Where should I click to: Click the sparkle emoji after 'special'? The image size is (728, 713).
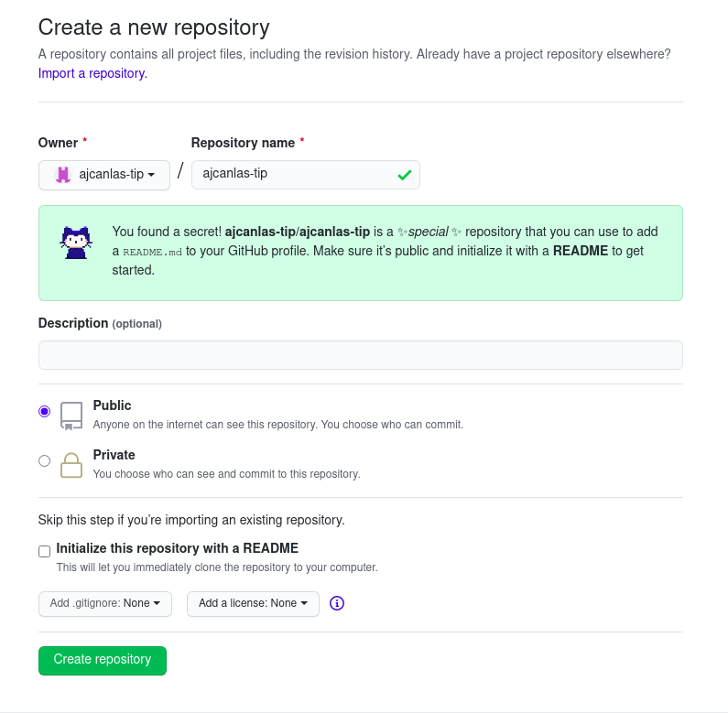pyautogui.click(x=456, y=232)
